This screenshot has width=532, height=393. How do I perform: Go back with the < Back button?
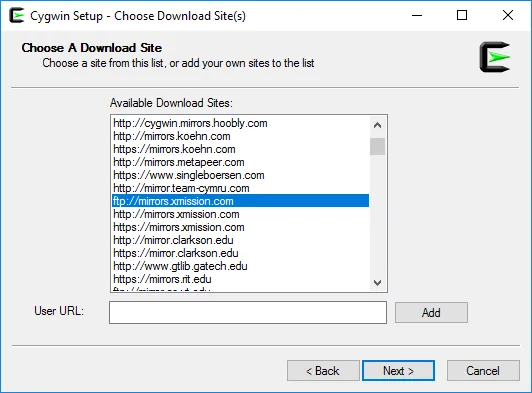click(x=323, y=371)
